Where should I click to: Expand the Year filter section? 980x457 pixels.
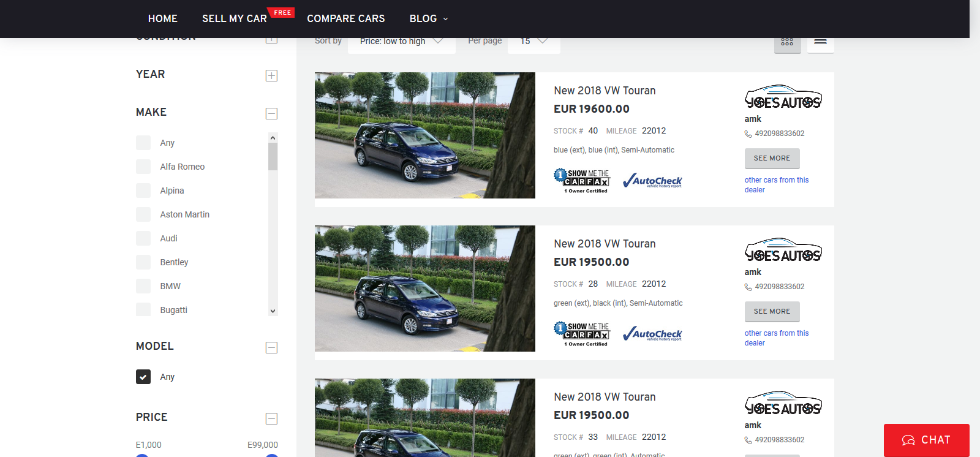pos(271,75)
